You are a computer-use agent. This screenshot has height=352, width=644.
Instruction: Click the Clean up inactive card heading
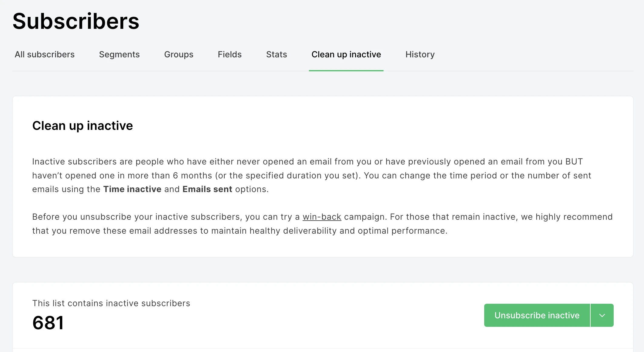82,126
